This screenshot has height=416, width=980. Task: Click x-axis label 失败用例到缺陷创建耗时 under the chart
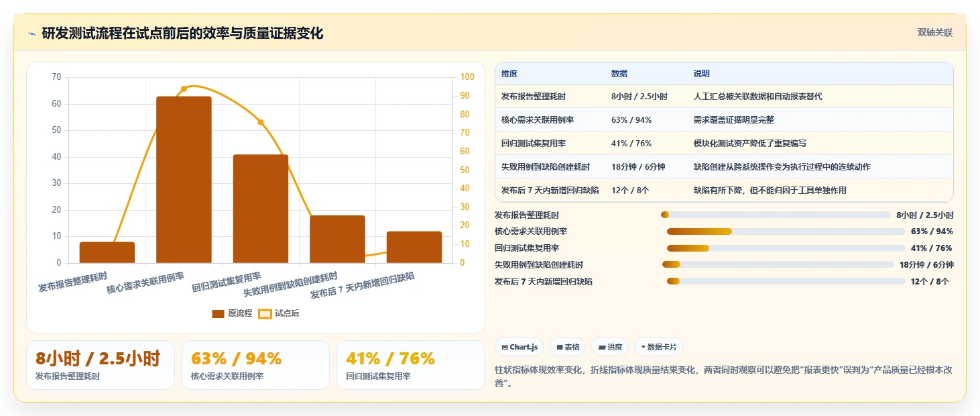pyautogui.click(x=290, y=284)
